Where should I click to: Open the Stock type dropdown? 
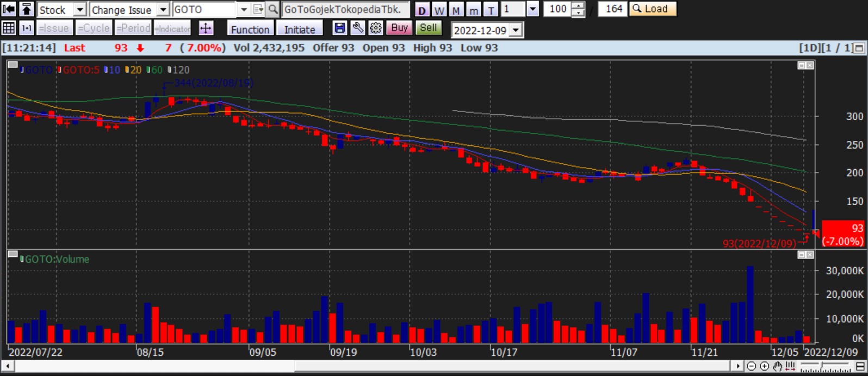click(80, 10)
